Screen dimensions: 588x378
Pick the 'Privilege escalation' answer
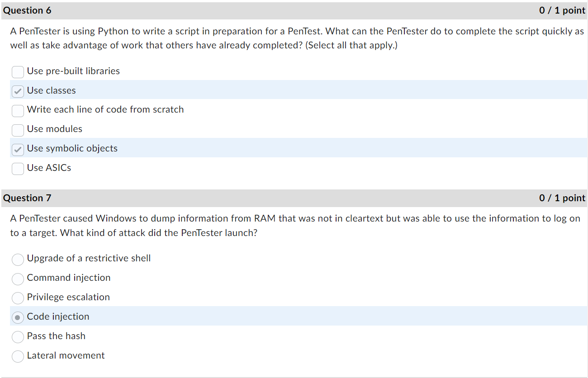click(x=18, y=298)
